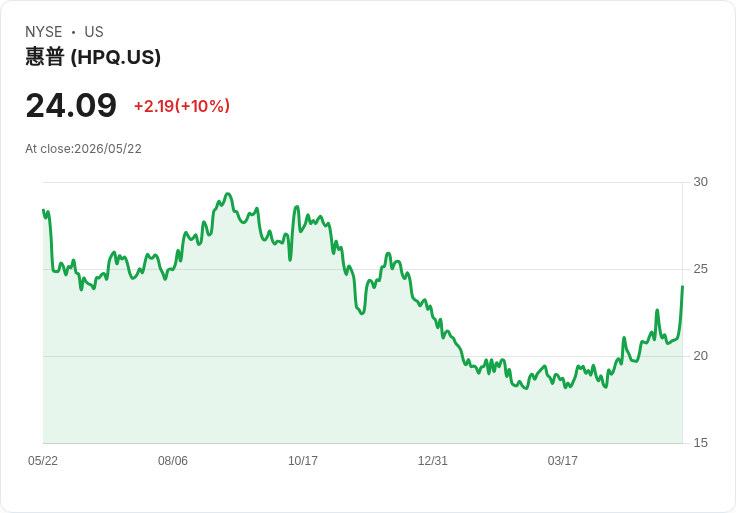Screen dimensions: 736x513
Task: Click the 24.09 closing price
Action: pos(71,106)
